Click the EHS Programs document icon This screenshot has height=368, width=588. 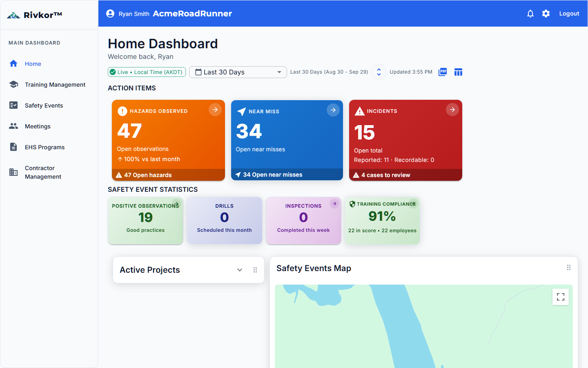13,147
